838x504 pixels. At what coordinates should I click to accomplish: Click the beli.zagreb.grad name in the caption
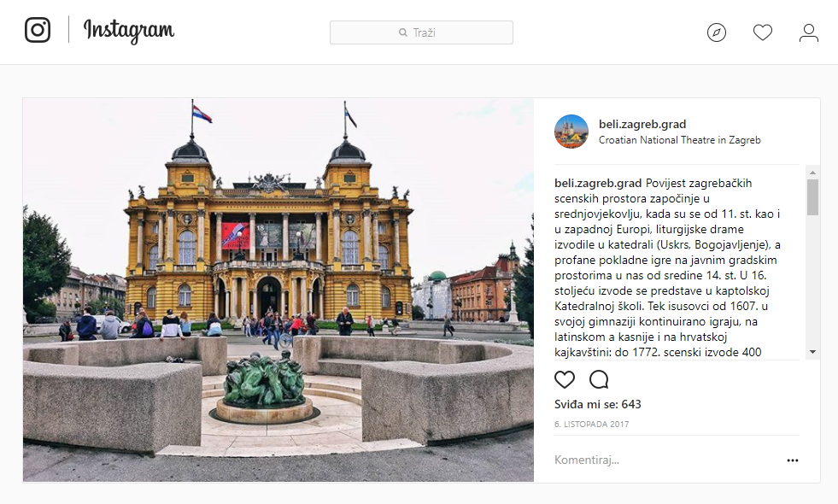pos(597,184)
